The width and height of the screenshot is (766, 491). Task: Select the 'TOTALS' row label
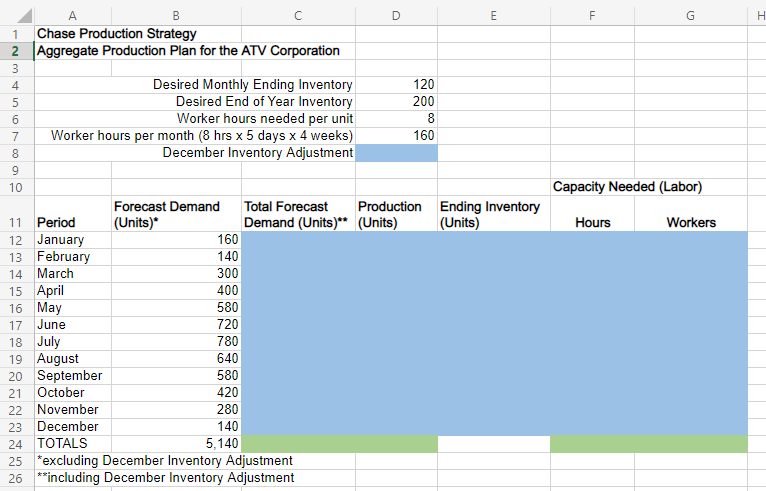[x=73, y=444]
